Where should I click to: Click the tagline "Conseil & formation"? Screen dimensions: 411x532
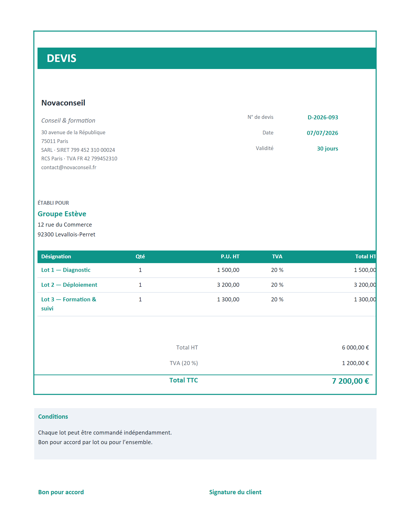point(68,120)
